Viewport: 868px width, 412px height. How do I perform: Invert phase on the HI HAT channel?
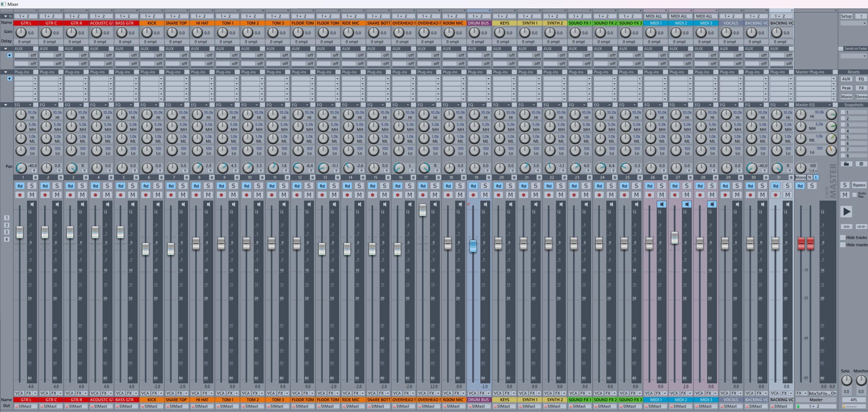click(x=211, y=171)
